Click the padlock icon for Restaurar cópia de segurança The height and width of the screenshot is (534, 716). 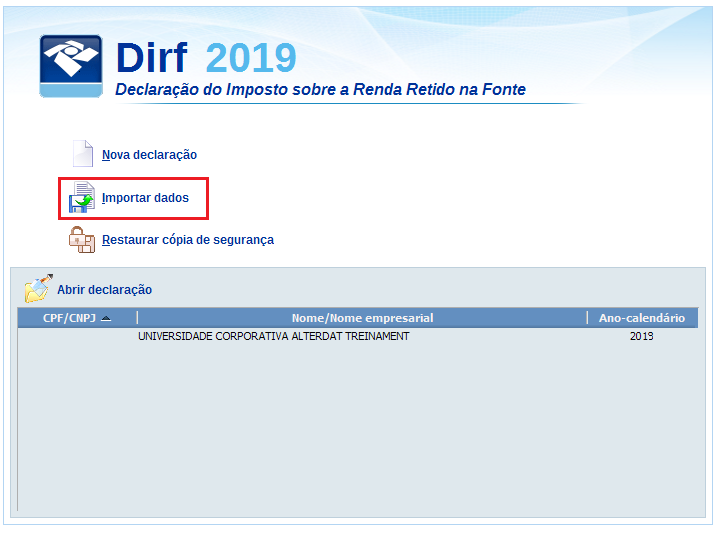[82, 240]
